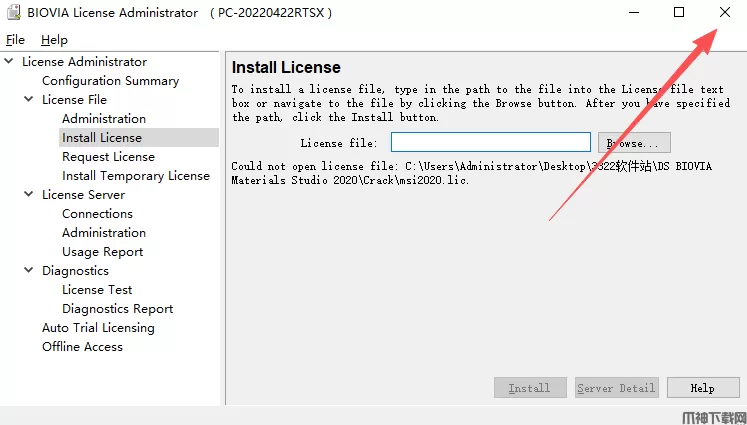Select Usage Report tree item
The image size is (747, 425).
pos(102,252)
